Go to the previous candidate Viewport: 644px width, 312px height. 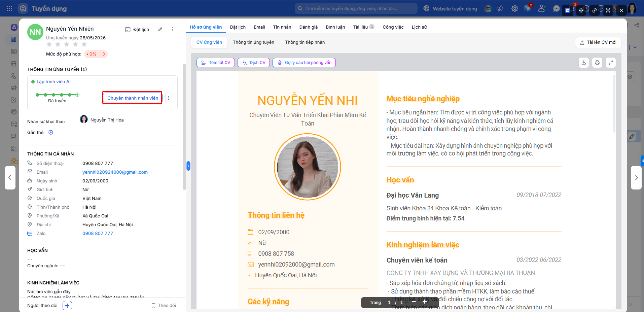10,178
